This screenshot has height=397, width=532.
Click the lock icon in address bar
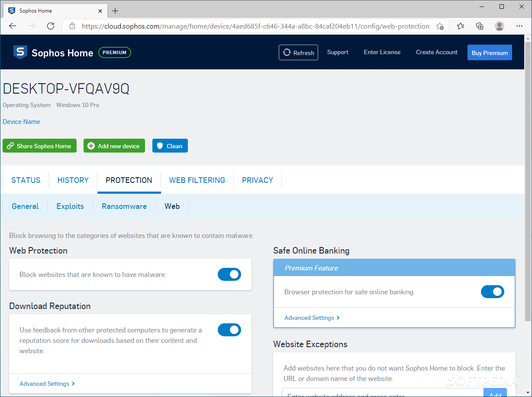(72, 26)
